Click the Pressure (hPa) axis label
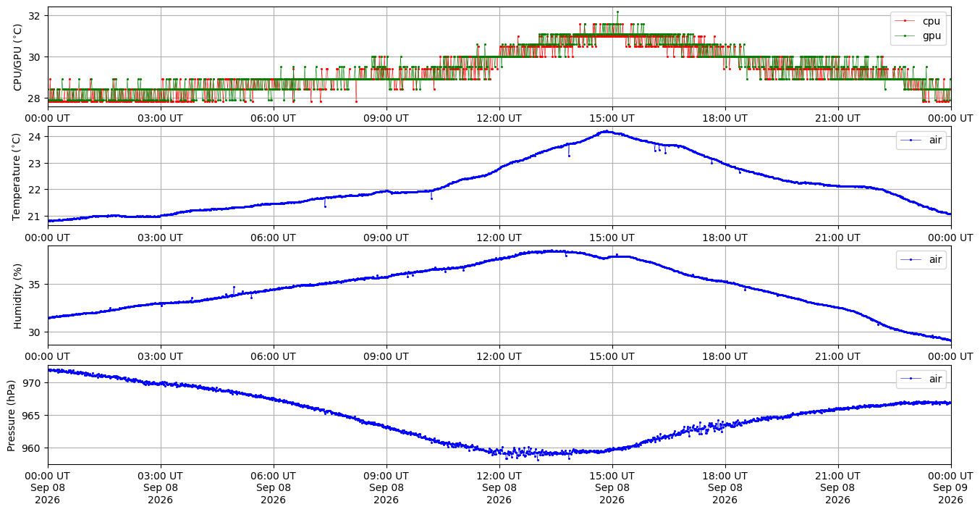 (12, 415)
